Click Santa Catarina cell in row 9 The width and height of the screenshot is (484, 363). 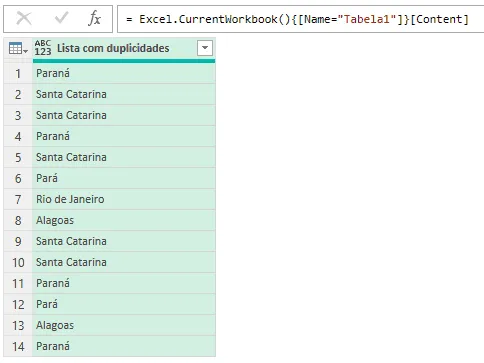(124, 241)
